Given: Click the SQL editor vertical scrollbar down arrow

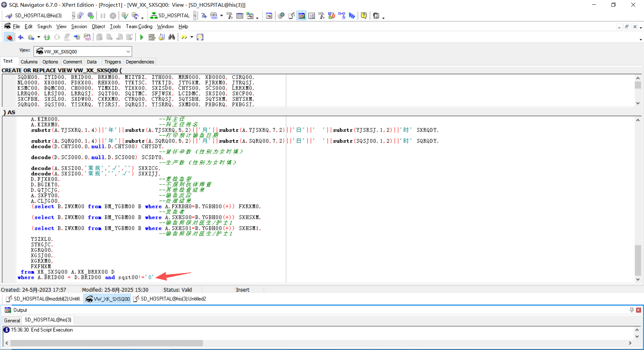Looking at the screenshot, I should [x=638, y=279].
